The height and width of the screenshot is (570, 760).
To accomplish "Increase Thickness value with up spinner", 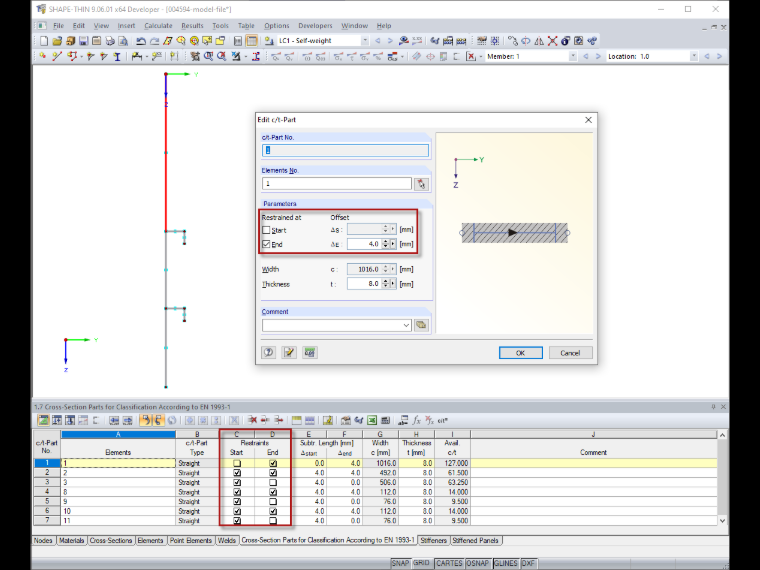I will [x=385, y=282].
